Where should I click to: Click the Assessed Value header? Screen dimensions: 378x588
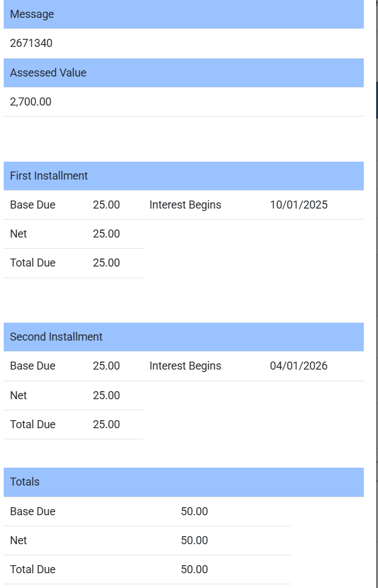pos(48,73)
